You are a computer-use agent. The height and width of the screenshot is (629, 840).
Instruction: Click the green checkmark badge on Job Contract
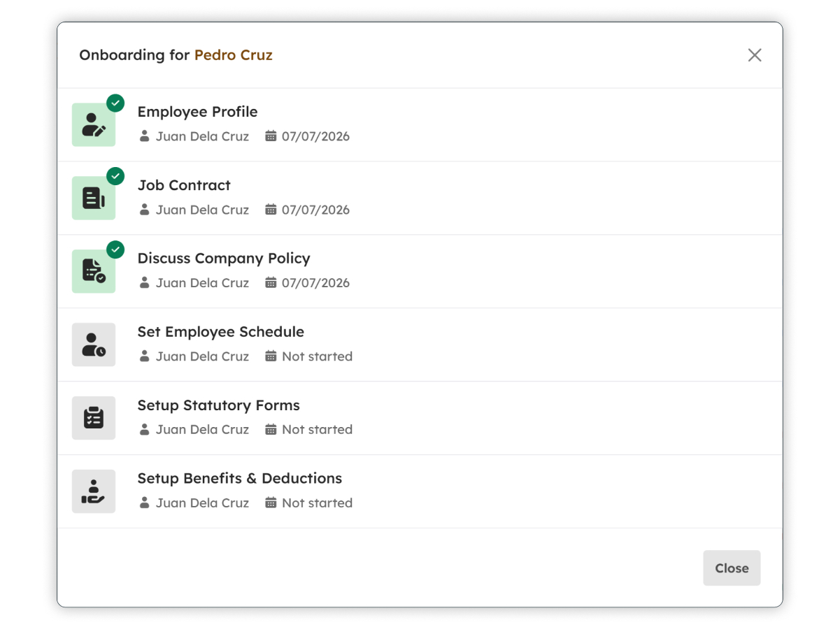[x=115, y=176]
